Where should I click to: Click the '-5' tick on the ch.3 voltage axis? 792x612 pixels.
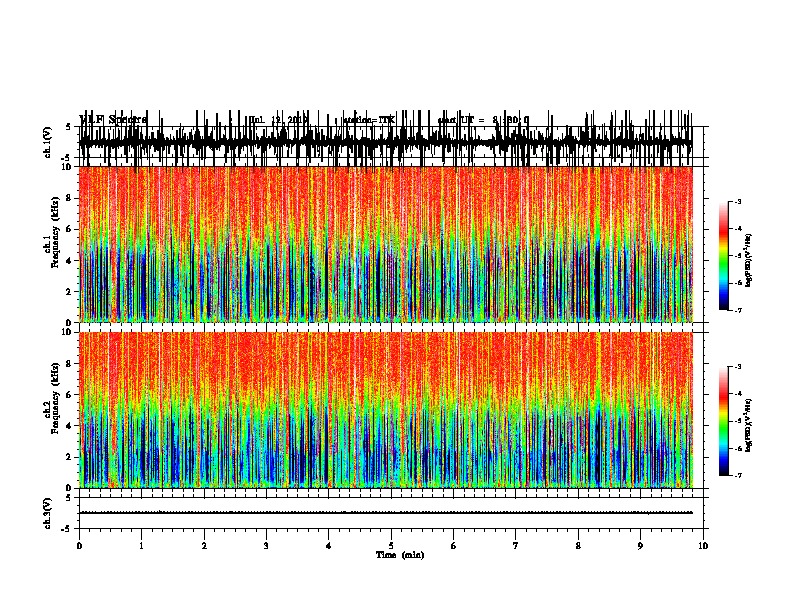pyautogui.click(x=68, y=529)
